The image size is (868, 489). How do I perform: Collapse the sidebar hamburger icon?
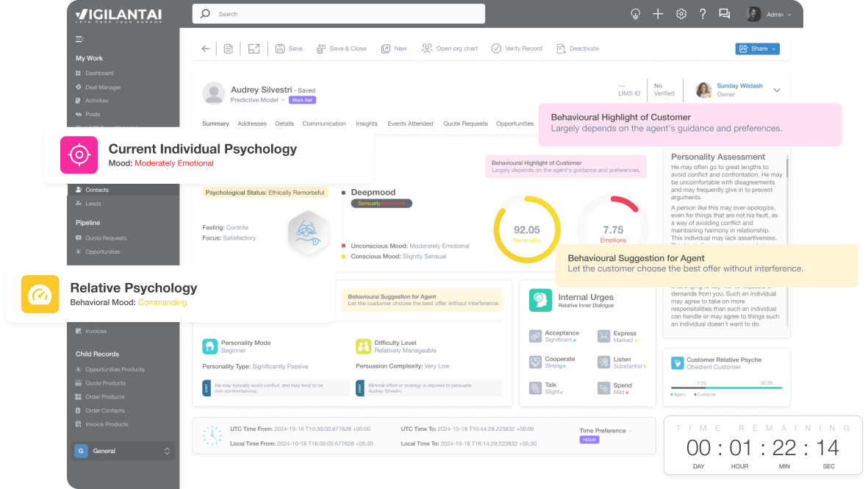click(x=79, y=39)
